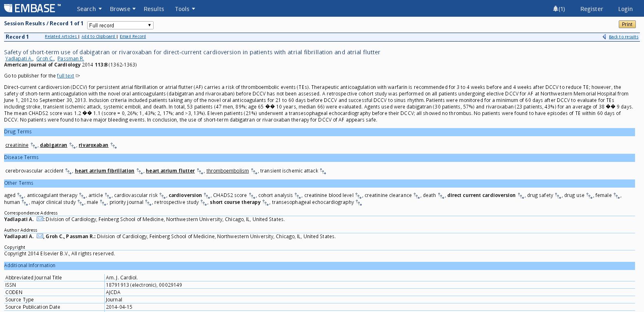644x312 pixels.
Task: Open author Groh C. link
Action: pyautogui.click(x=45, y=59)
